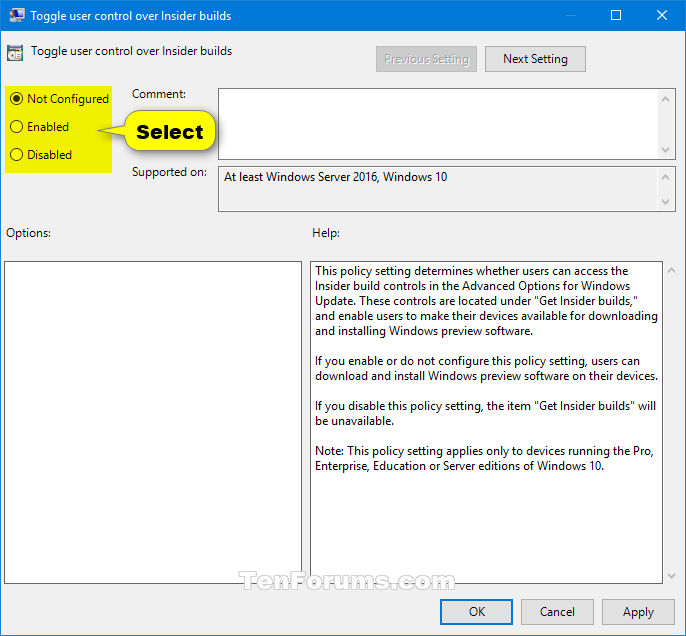The width and height of the screenshot is (686, 636).
Task: Confirm with the OK button
Action: point(476,612)
